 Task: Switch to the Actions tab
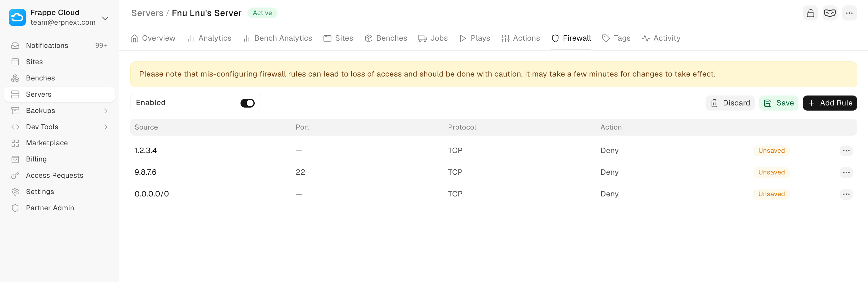[x=520, y=38]
